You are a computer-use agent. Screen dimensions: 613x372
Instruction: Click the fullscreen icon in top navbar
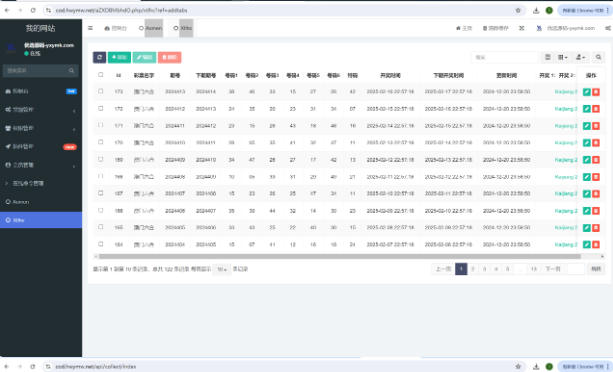pyautogui.click(x=522, y=28)
